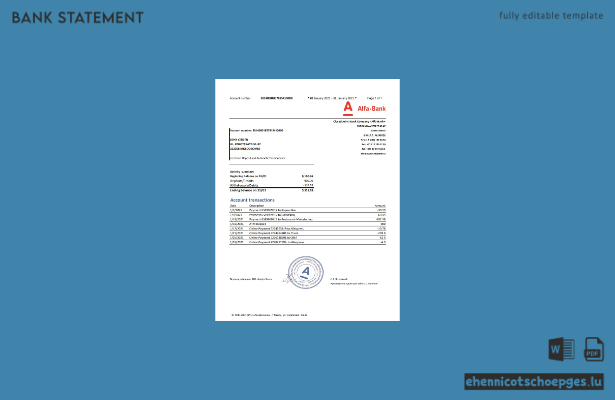
Task: Open the ehennicotschoepges.lu website label
Action: click(x=534, y=382)
